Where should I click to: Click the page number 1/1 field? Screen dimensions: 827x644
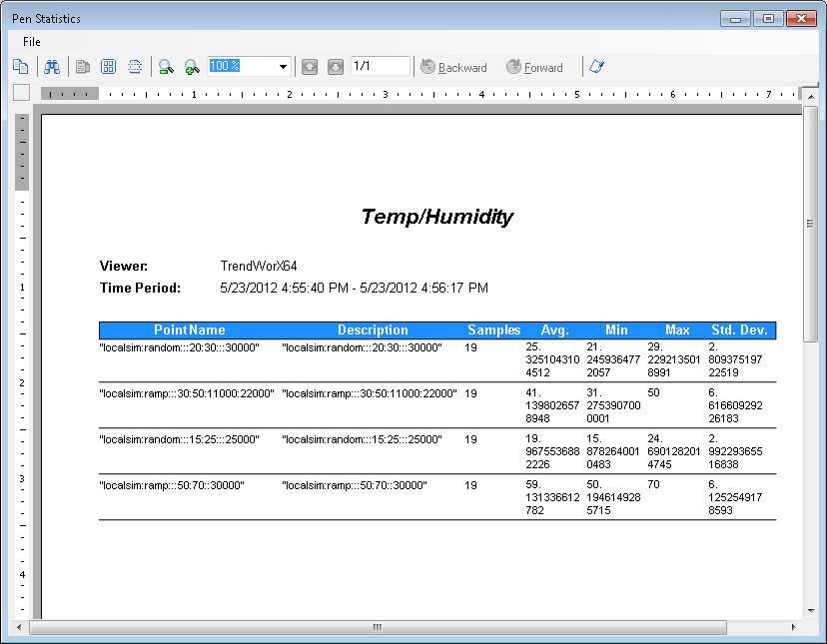380,66
